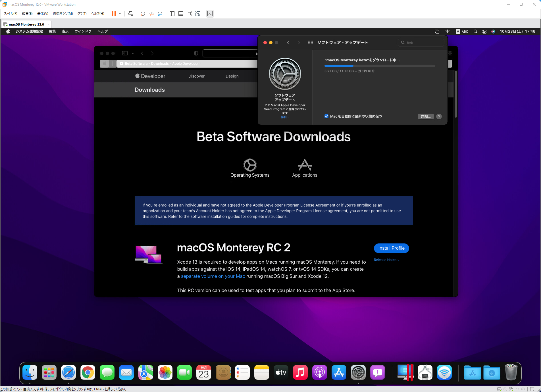Screen dimensions: 541x392
Task: Open Reminders app in the Dock
Action: click(242, 372)
